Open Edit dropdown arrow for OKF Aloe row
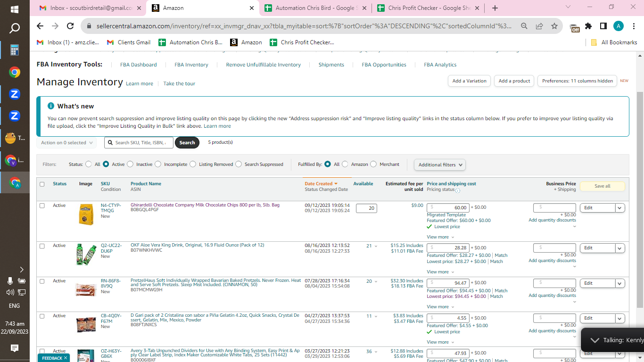 pos(620,248)
